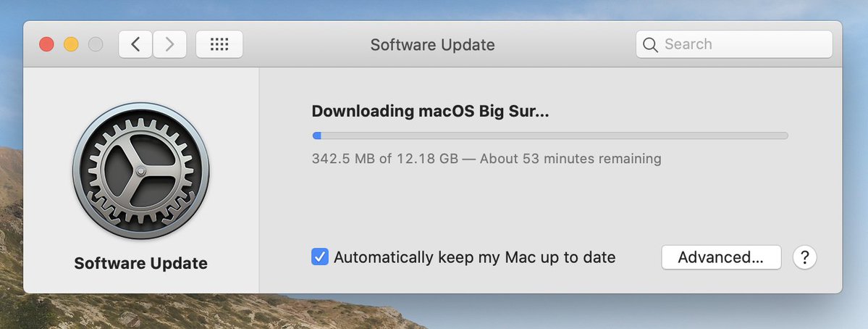
Task: Go back with the left arrow button
Action: (135, 44)
